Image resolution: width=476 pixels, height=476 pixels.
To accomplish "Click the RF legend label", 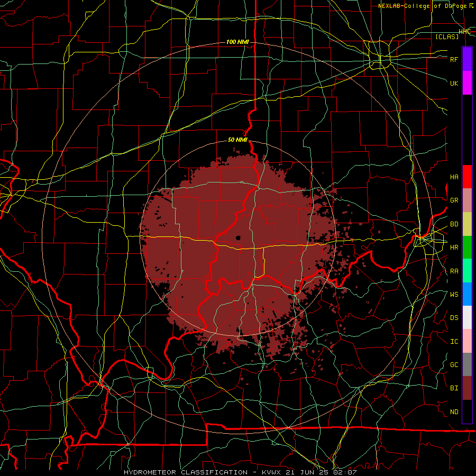I will [x=454, y=59].
